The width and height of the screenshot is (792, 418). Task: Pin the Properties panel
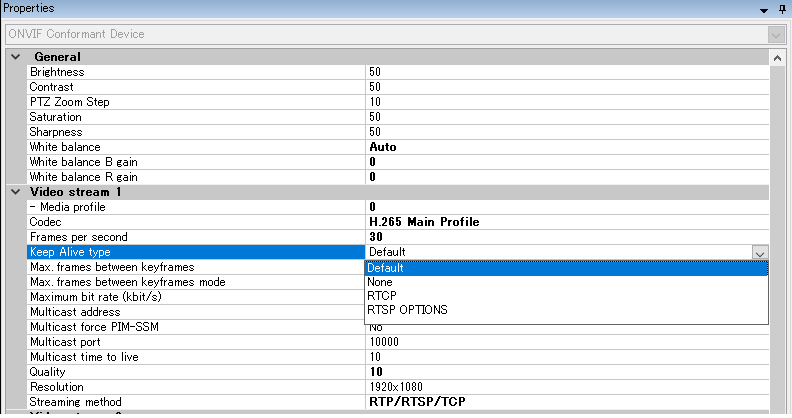point(782,8)
